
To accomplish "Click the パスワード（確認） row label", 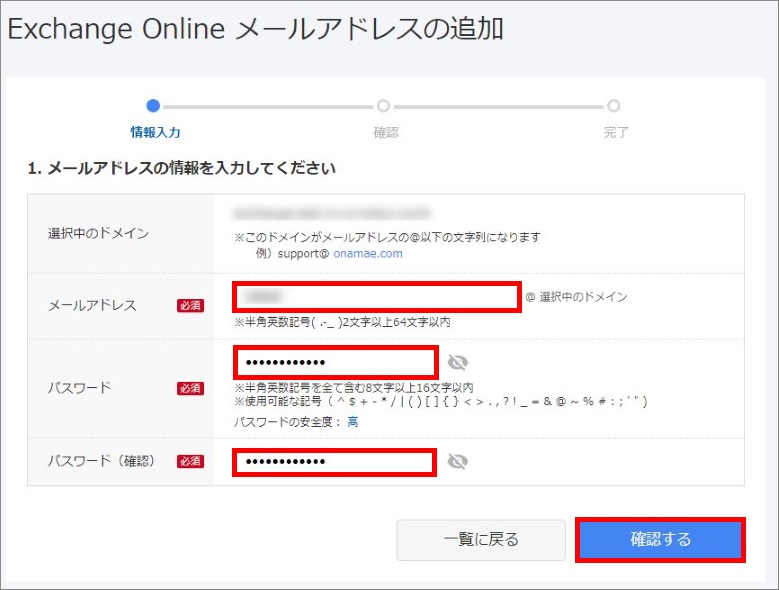I will tap(101, 461).
